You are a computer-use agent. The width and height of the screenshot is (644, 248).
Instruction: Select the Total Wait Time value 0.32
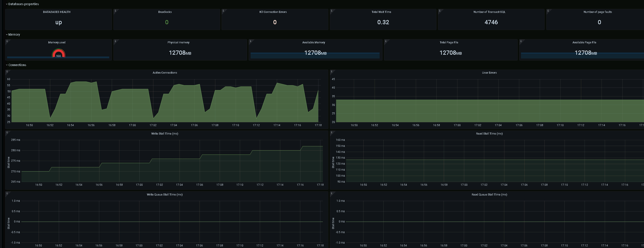[x=383, y=22]
